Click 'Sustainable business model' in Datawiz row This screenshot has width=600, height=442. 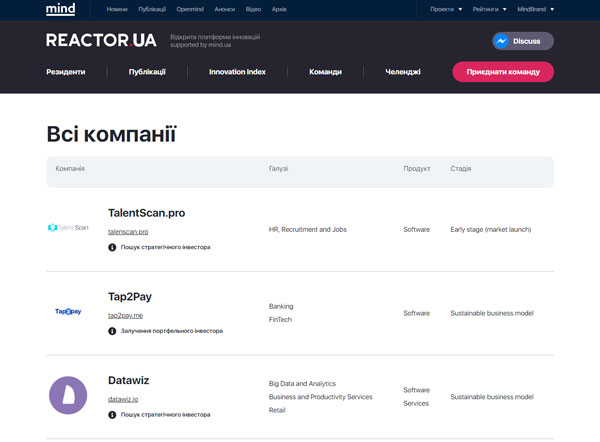[492, 397]
